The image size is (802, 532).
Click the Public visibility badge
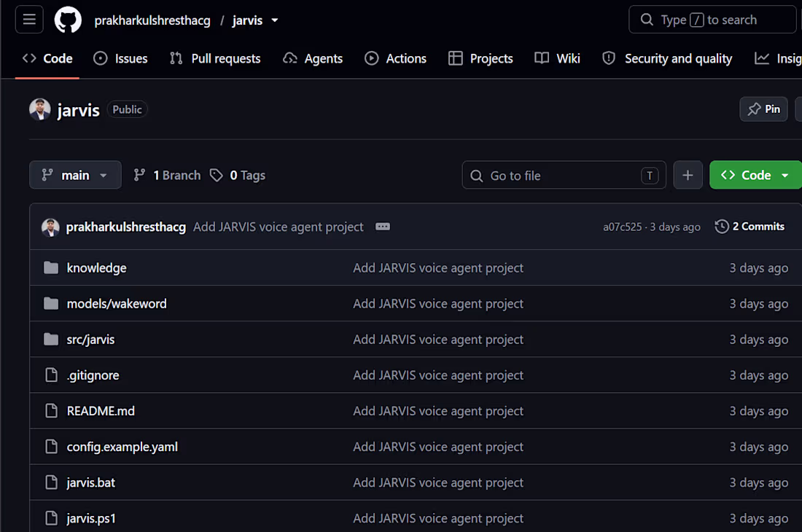127,109
